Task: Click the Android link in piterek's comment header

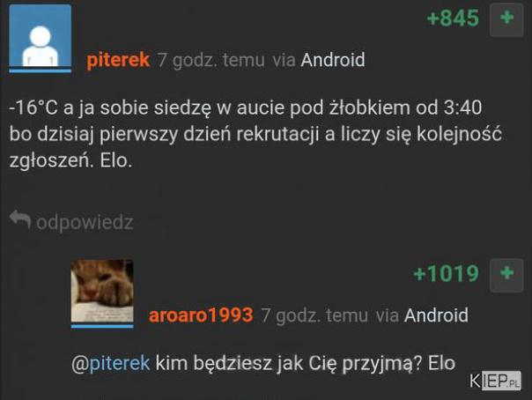Action: tap(333, 60)
